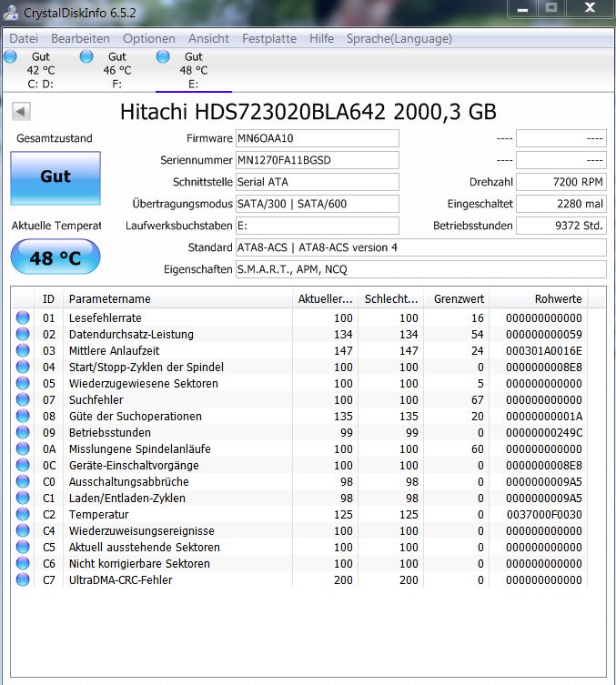Select the F: disk tab
Screen dimensions: 616x685
click(116, 70)
